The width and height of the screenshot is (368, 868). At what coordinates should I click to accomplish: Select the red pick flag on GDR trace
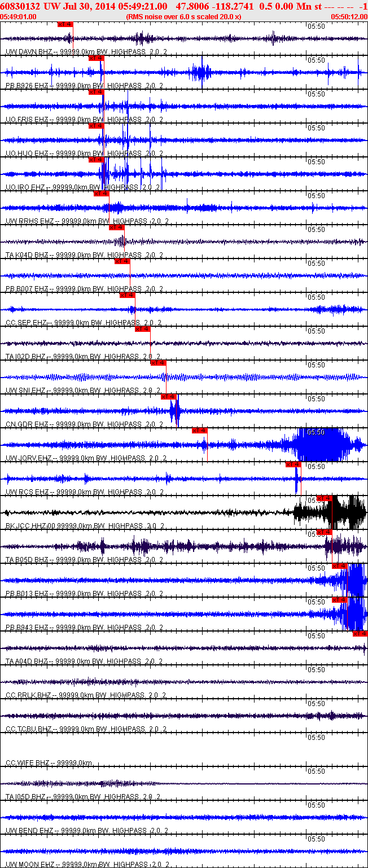pyautogui.click(x=169, y=397)
